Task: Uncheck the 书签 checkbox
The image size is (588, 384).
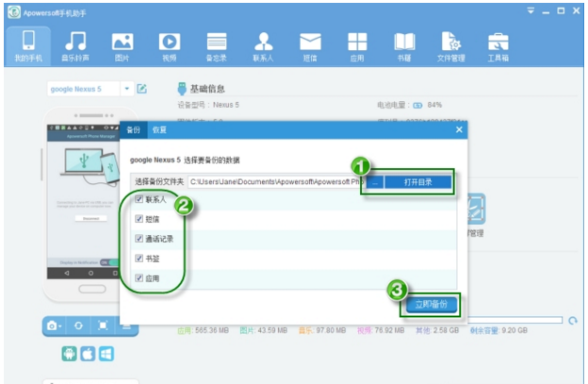Action: click(139, 259)
